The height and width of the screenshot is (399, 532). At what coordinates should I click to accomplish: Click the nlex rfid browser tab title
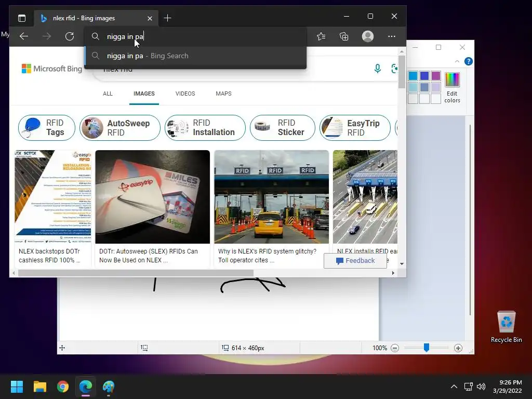[84, 18]
